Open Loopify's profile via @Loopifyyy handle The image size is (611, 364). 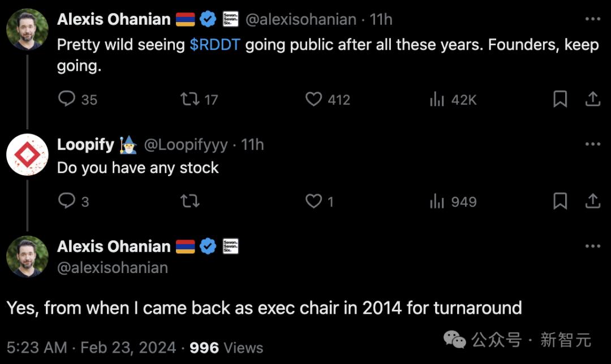(x=186, y=145)
